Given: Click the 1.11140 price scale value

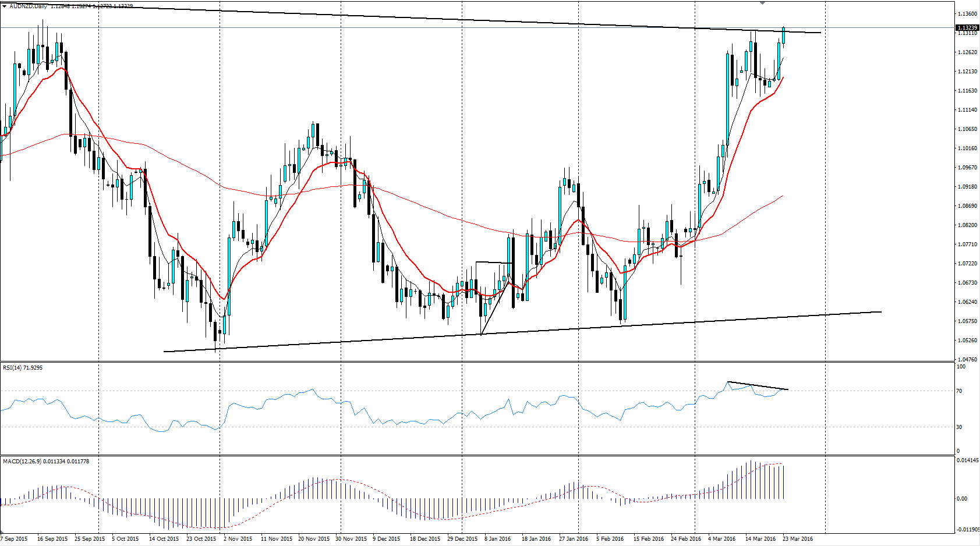Looking at the screenshot, I should pos(967,110).
